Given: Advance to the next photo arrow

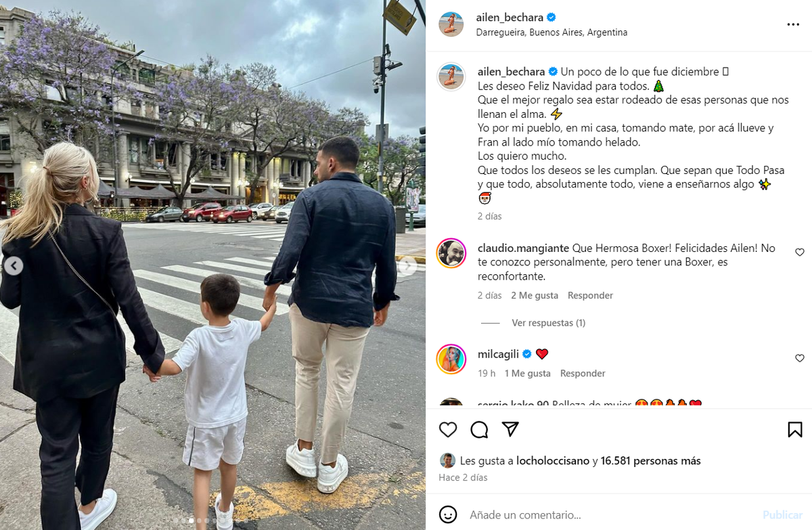Looking at the screenshot, I should click(x=407, y=266).
